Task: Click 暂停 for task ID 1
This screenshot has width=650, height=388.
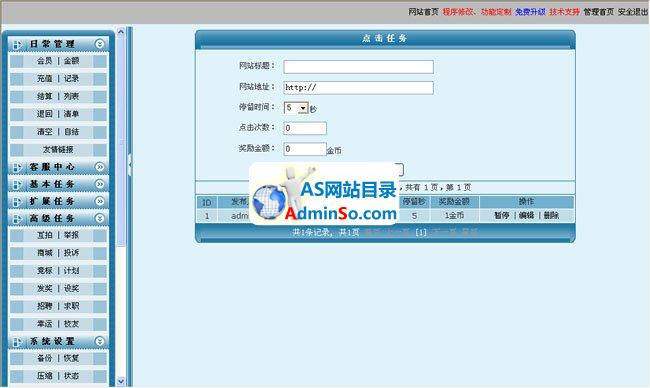Action: click(x=502, y=216)
